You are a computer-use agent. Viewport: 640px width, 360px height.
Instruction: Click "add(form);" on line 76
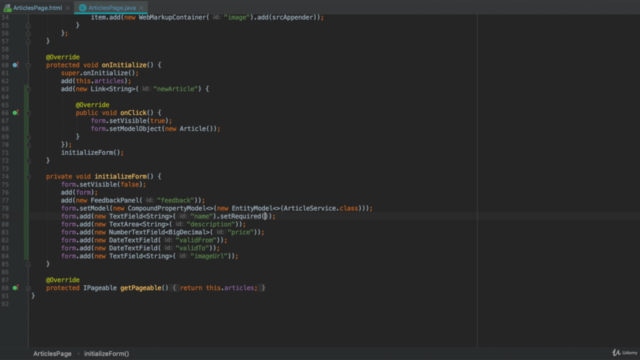point(79,192)
